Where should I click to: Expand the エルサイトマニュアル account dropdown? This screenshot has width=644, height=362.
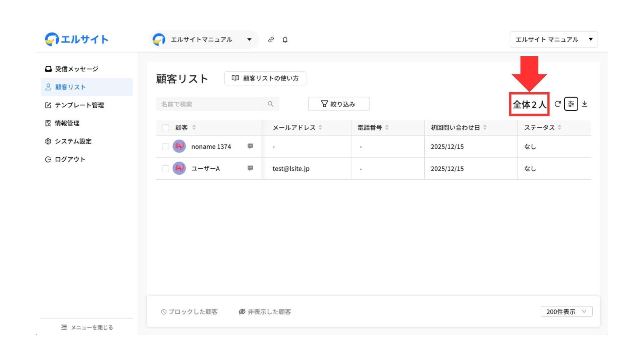click(249, 40)
